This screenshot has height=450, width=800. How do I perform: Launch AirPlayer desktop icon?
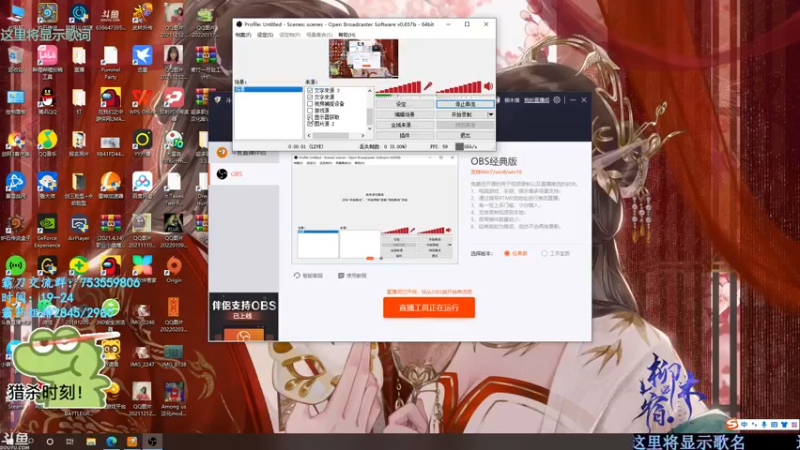click(x=79, y=227)
